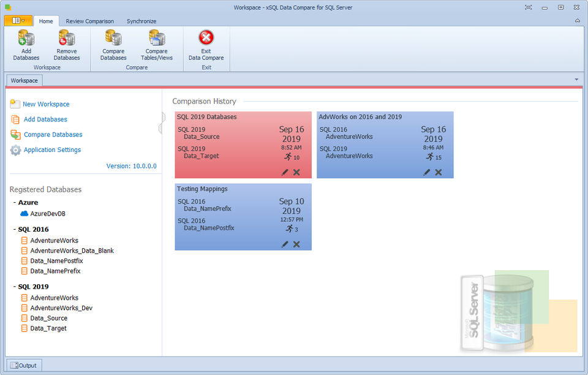Click the New Workspace link
This screenshot has height=375, width=588.
tap(46, 104)
